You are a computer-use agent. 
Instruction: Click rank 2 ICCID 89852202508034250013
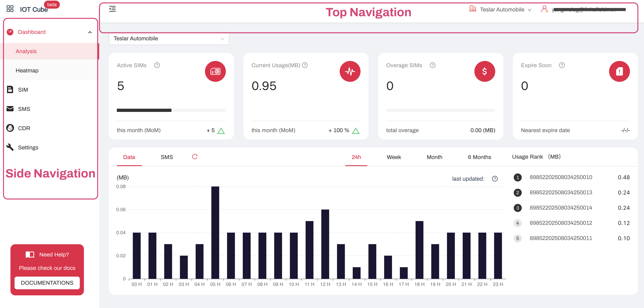[x=561, y=192]
